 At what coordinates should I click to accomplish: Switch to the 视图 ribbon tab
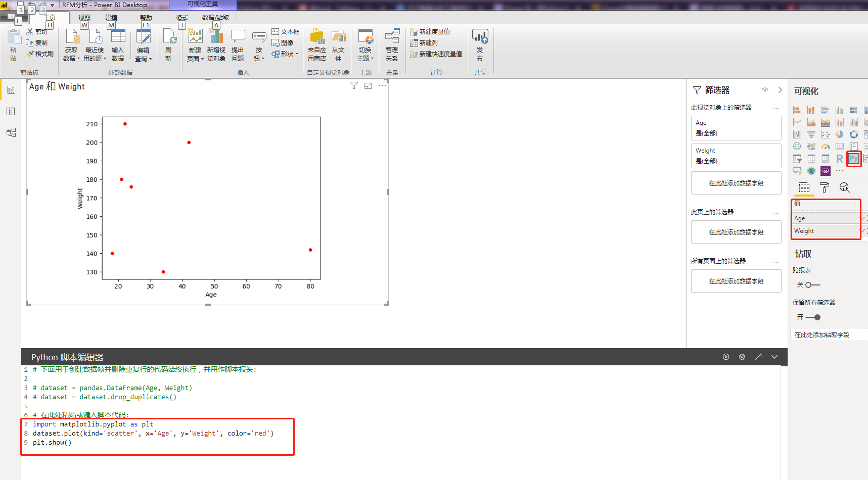pyautogui.click(x=84, y=17)
